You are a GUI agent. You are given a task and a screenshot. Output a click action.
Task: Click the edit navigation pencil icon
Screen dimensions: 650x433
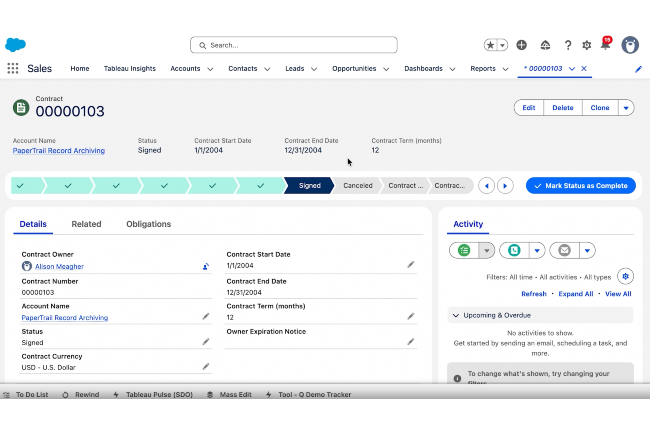click(638, 69)
